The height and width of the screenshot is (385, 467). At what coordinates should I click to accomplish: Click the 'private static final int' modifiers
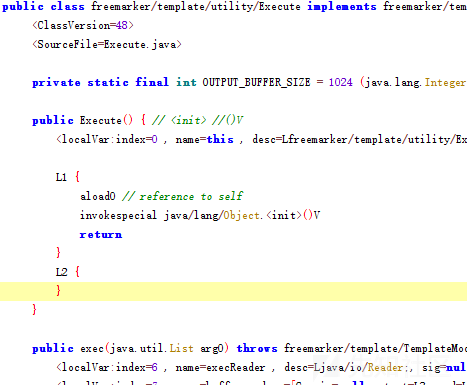[x=114, y=82]
